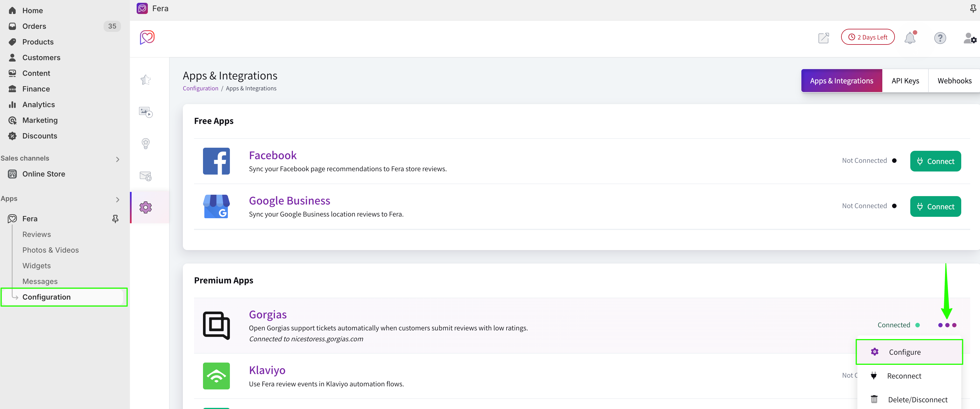The height and width of the screenshot is (409, 980).
Task: Click Facebook 'Not Connected' status label
Action: [864, 160]
